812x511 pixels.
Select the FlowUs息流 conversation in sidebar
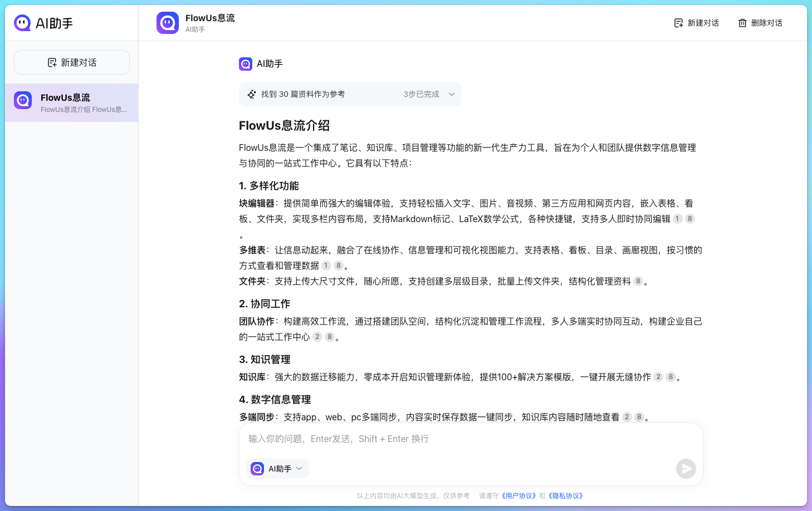coord(72,103)
